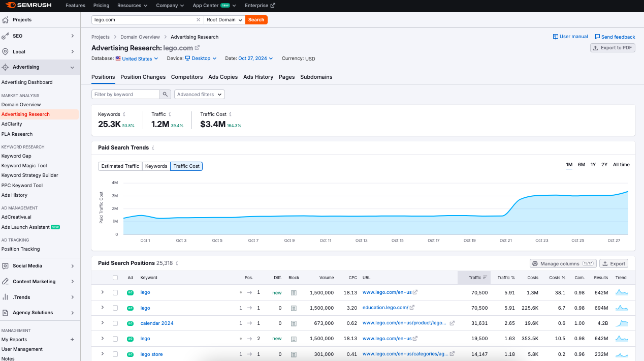Image resolution: width=644 pixels, height=361 pixels.
Task: Open SERP block icon for calendar 2024 row
Action: click(x=294, y=323)
